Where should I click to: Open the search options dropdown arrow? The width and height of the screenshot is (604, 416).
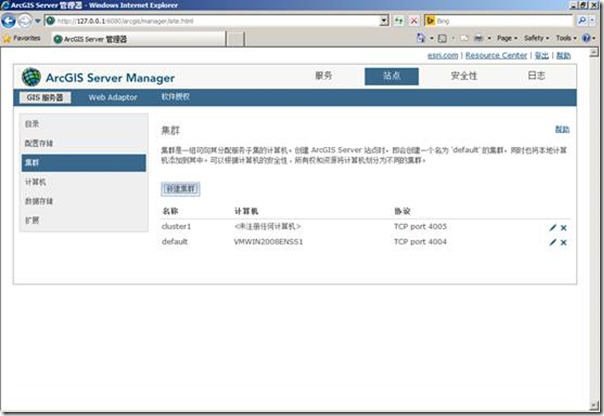[x=592, y=20]
